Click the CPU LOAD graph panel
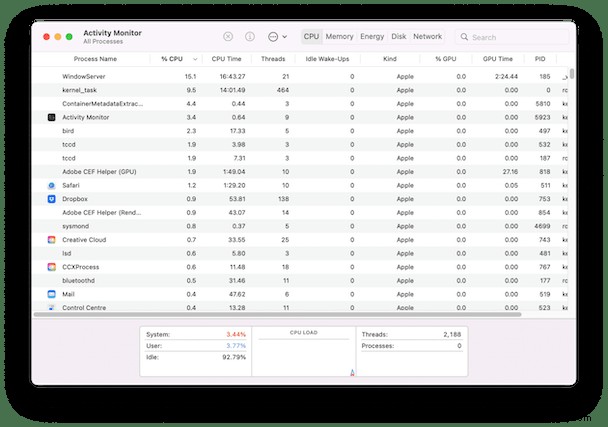 (x=304, y=351)
